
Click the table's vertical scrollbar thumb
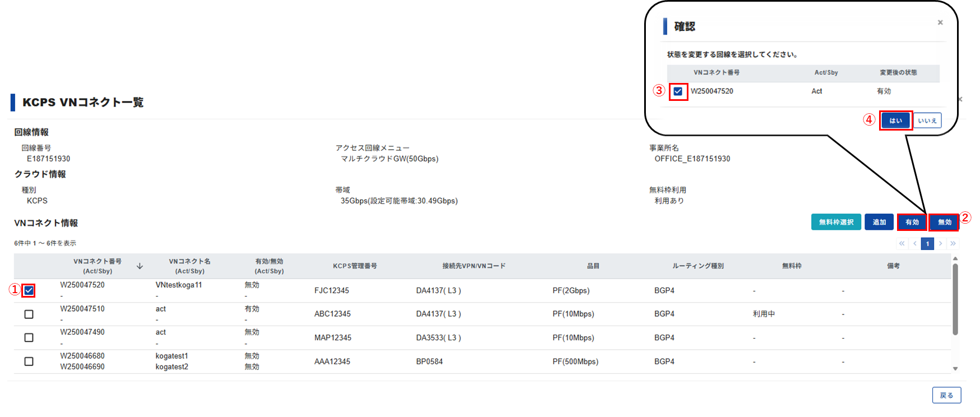pos(955,299)
